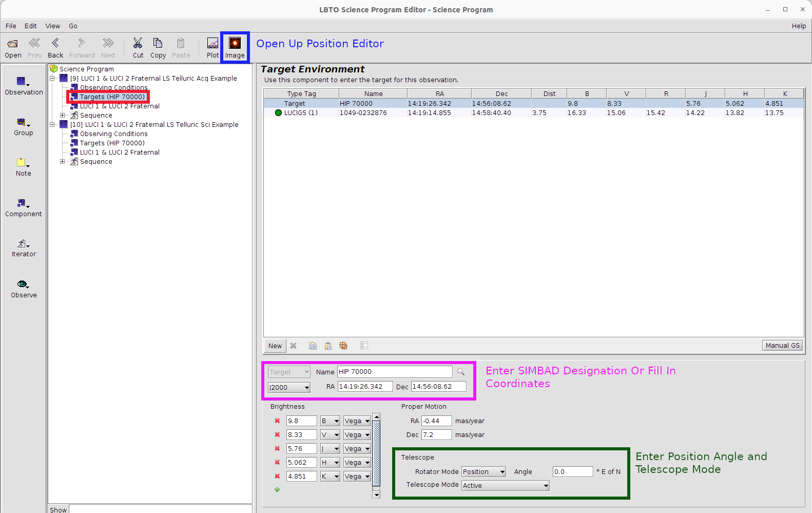Click the Iterator sidebar icon
The width and height of the screenshot is (812, 513).
(x=23, y=244)
